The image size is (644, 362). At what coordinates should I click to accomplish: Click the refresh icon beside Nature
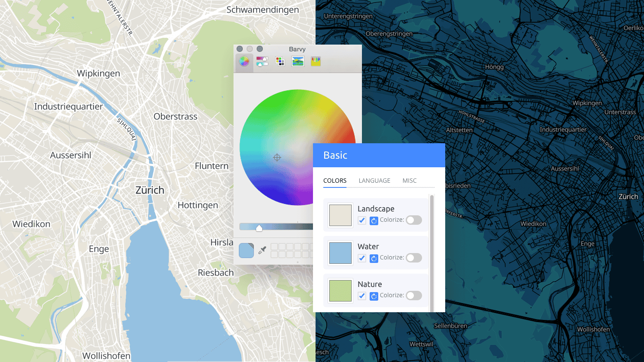[373, 296]
